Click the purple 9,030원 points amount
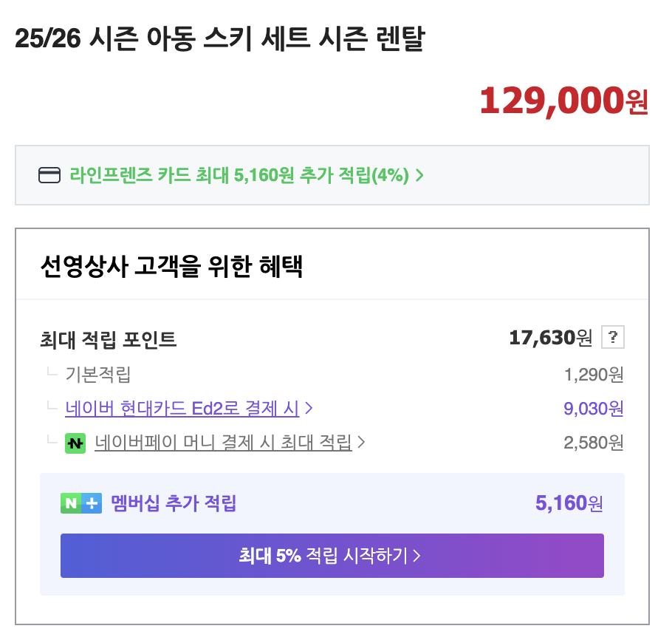 pyautogui.click(x=594, y=408)
